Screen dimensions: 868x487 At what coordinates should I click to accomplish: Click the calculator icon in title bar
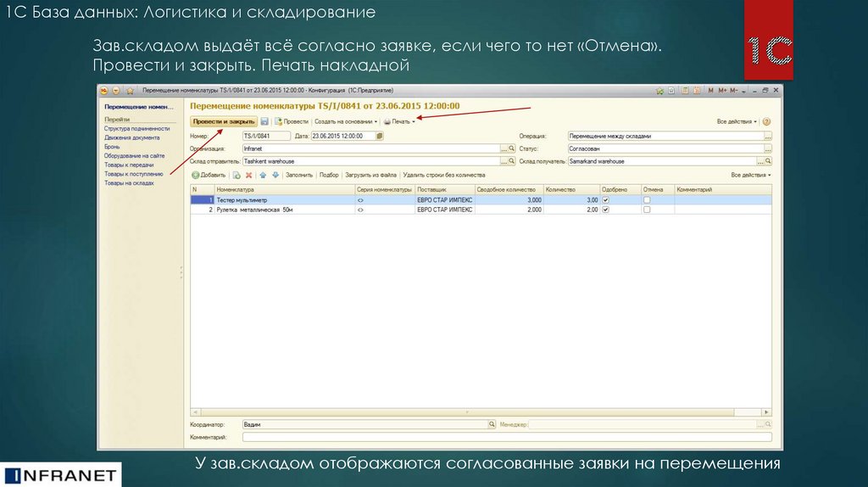click(x=685, y=90)
